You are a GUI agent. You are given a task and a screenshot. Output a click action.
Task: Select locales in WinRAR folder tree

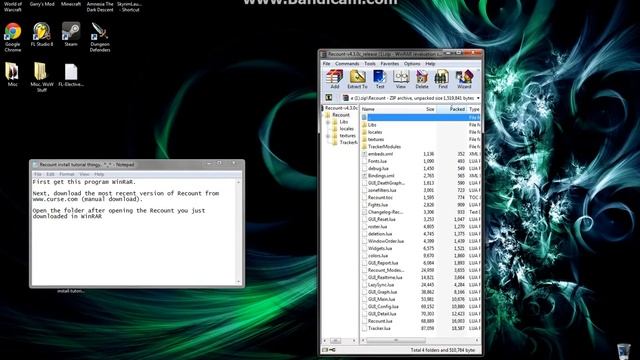347,129
